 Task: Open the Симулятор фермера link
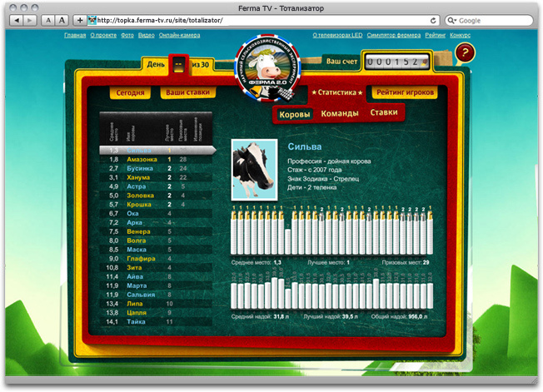pyautogui.click(x=391, y=36)
